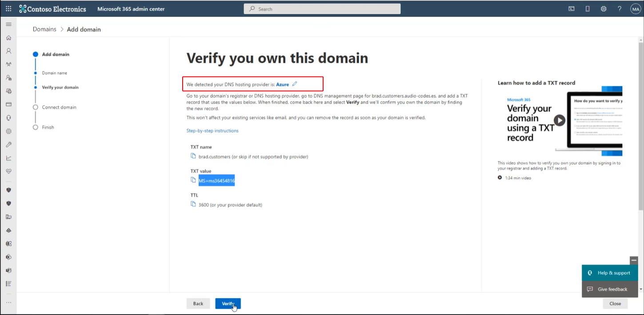Screen dimensions: 644x315
Task: Show all items via sidebar ellipsis
Action: click(x=8, y=303)
